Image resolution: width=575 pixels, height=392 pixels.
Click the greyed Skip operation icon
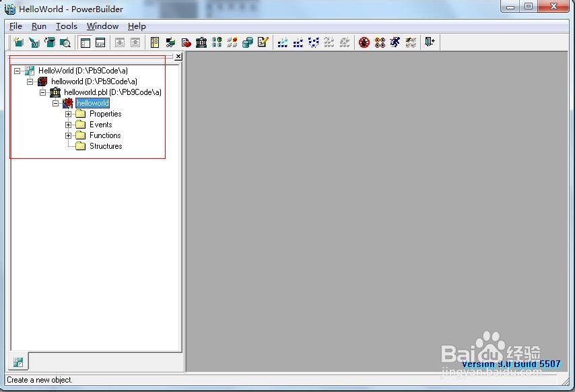pos(329,42)
